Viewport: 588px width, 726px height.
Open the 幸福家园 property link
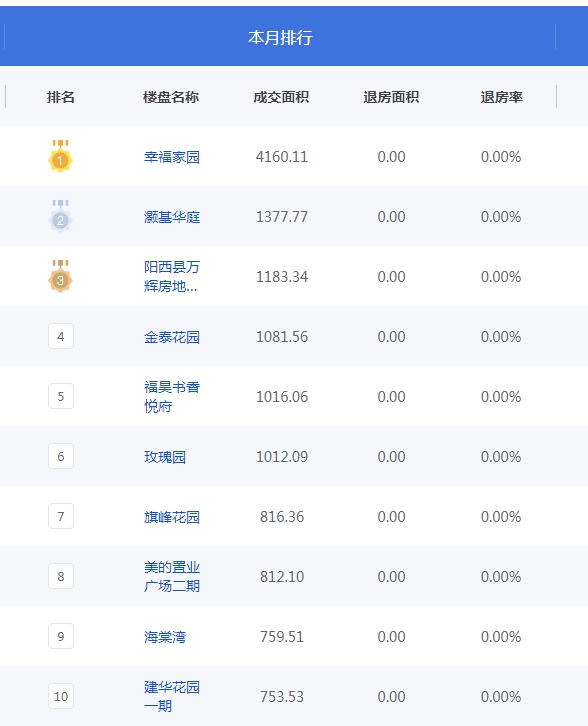tap(172, 157)
